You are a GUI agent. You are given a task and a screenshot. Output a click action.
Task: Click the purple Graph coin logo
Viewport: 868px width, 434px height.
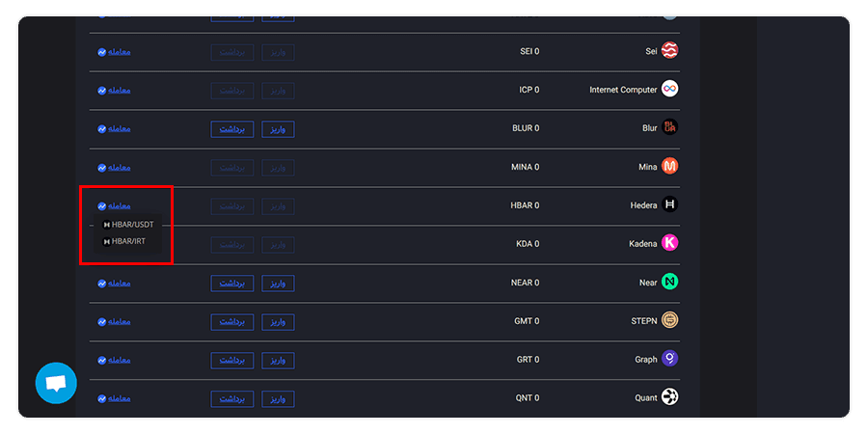tap(670, 359)
